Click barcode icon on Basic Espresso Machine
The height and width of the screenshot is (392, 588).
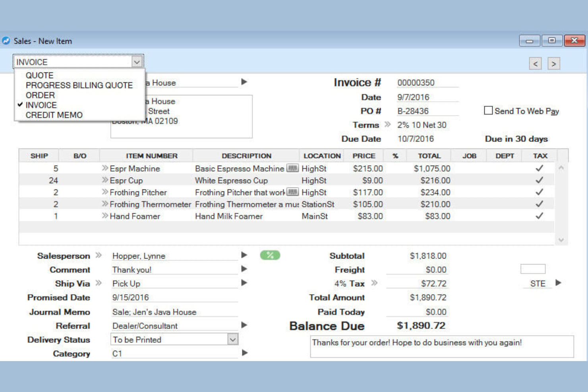(x=292, y=168)
